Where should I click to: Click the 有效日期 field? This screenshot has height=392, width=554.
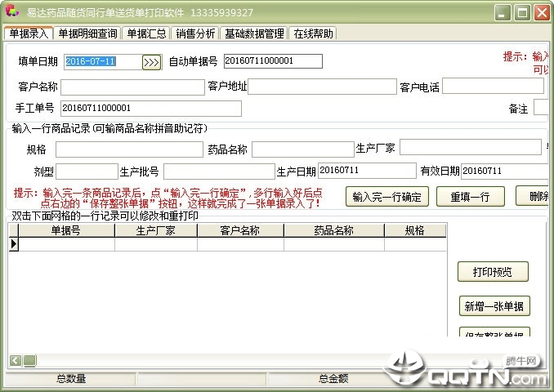point(504,171)
